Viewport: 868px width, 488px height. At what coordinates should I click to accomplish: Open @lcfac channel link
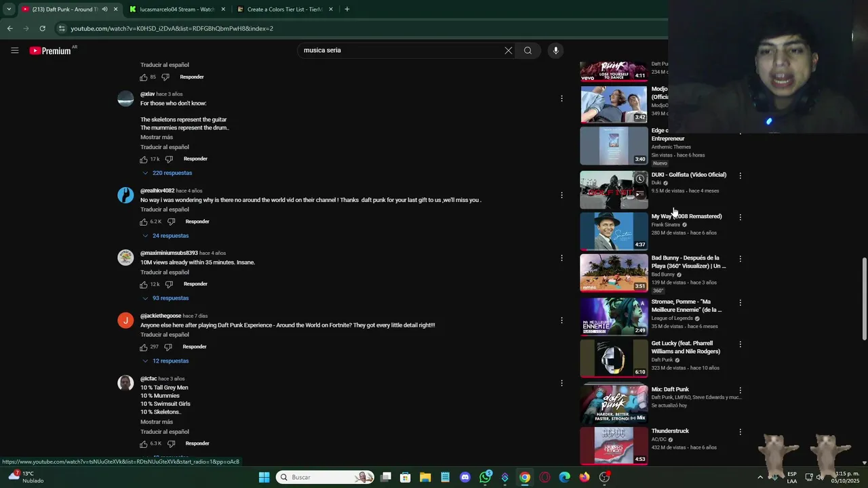pos(149,379)
